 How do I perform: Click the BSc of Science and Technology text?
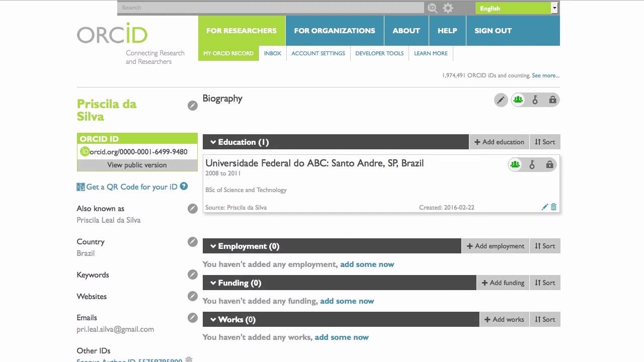coord(246,190)
